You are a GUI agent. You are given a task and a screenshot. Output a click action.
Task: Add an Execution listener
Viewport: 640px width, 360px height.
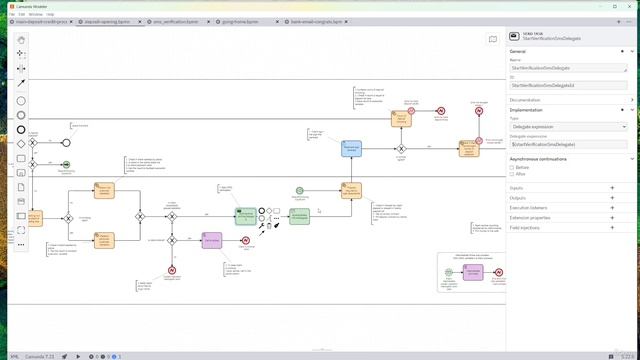coord(612,207)
